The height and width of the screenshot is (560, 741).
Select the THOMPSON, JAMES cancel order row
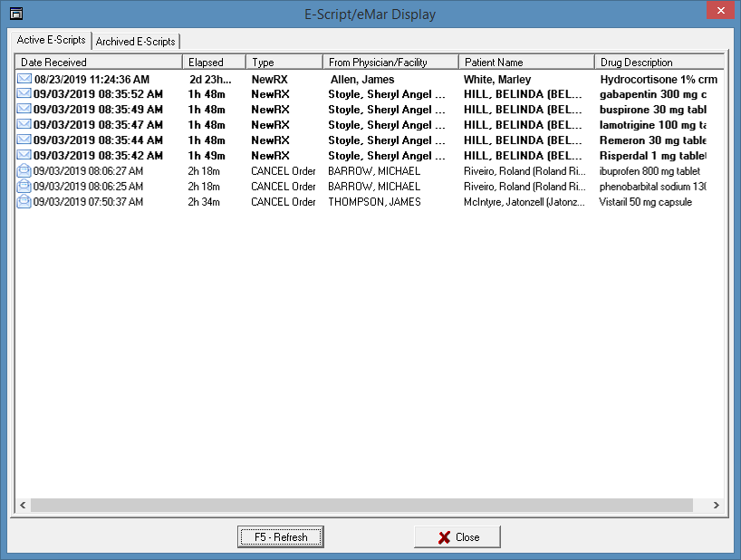(373, 202)
